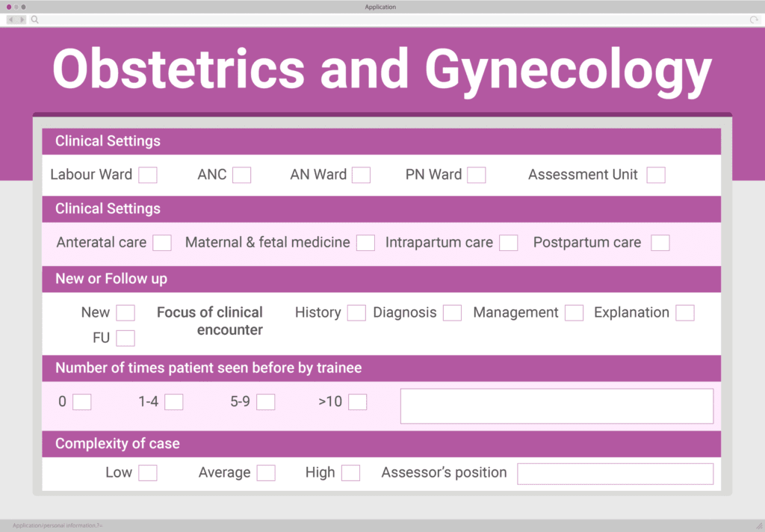Mark the Postpartum care checkbox
Screen dimensions: 765x532
[x=660, y=242]
